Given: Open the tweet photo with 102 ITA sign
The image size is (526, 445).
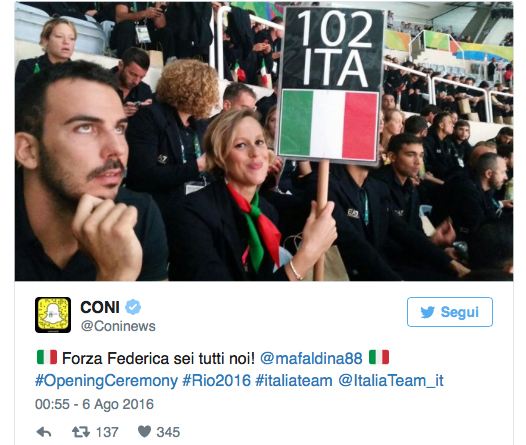Looking at the screenshot, I should 264,141.
